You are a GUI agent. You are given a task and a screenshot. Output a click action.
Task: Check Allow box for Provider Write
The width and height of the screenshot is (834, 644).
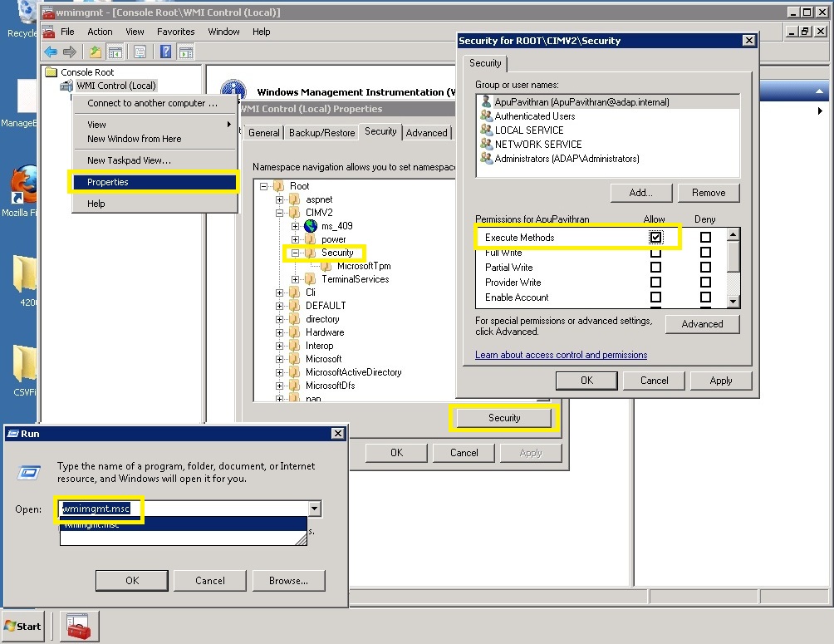(656, 283)
